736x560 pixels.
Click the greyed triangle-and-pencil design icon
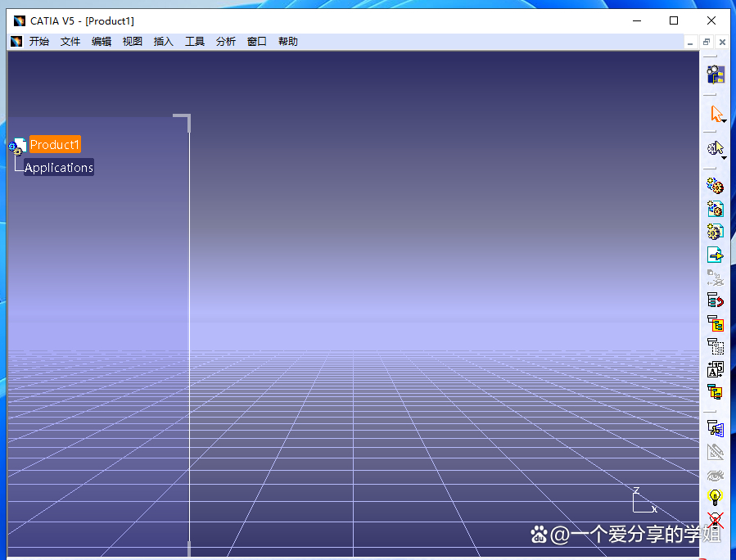(x=716, y=452)
